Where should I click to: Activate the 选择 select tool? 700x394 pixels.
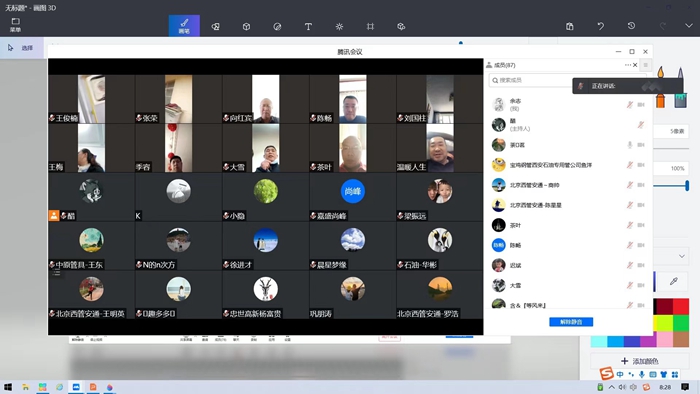[x=21, y=48]
